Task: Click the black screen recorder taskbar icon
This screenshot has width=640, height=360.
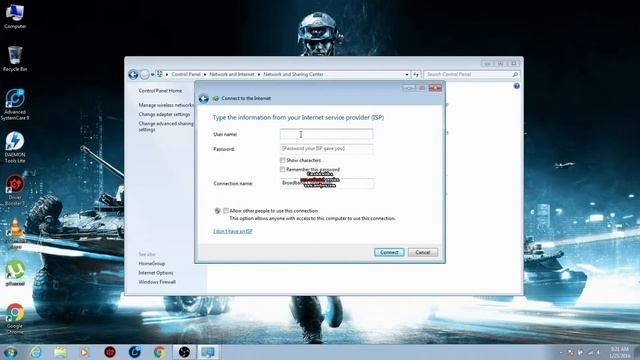Action: (x=184, y=352)
